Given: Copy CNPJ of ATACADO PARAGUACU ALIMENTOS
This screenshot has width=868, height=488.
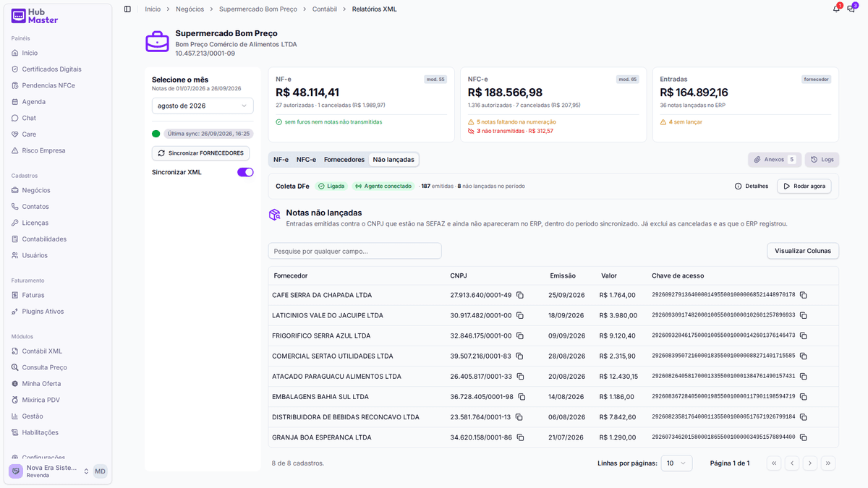Looking at the screenshot, I should pos(520,376).
